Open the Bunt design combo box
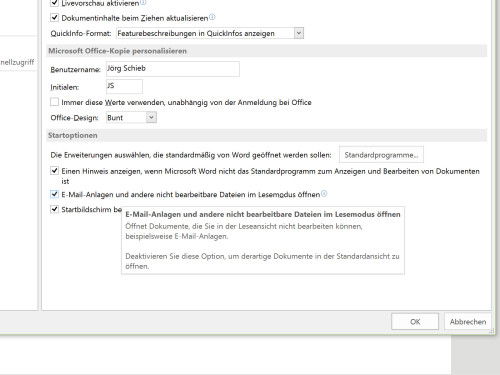This screenshot has height=375, width=500. 131,117
